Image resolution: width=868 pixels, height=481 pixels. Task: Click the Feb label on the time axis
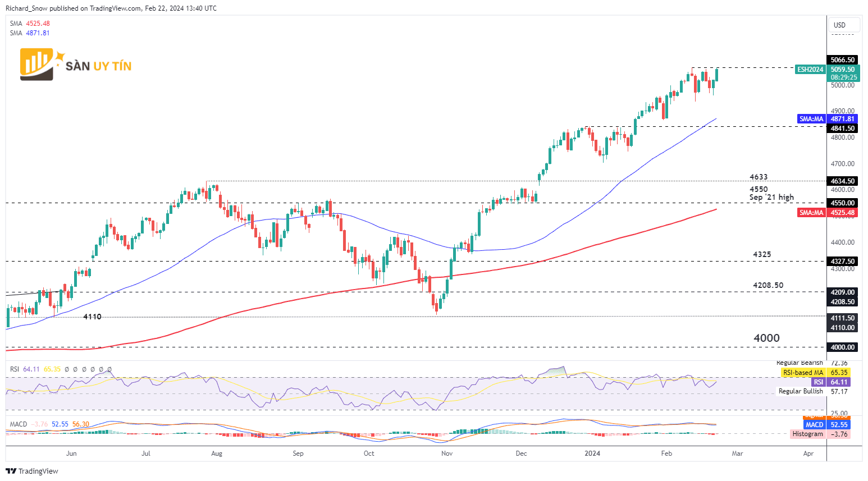point(666,453)
